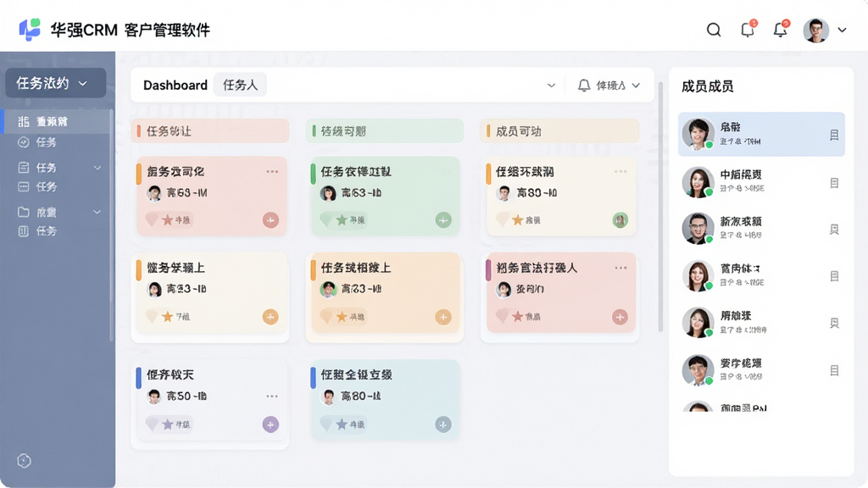868x488 pixels.
Task: Click the blue-gray plus on the light blue card
Action: (442, 424)
